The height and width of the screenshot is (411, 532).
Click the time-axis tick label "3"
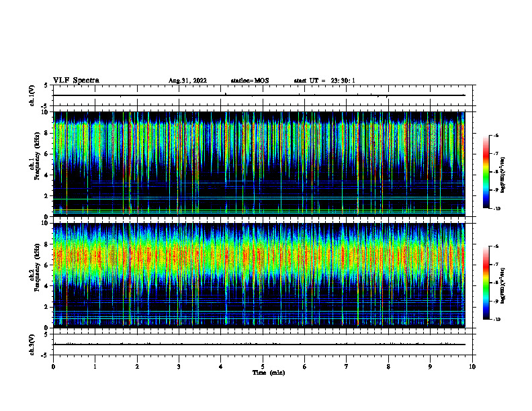pos(179,367)
